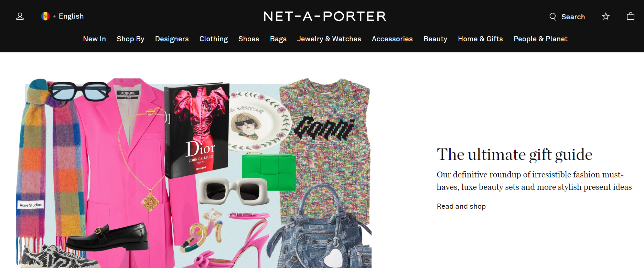The height and width of the screenshot is (268, 644).
Task: Go to the Bags category
Action: [278, 39]
